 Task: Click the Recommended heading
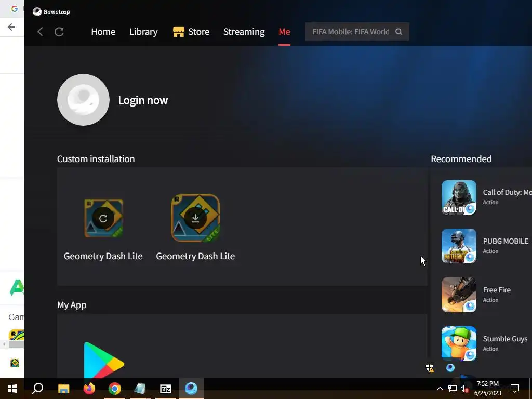click(461, 159)
